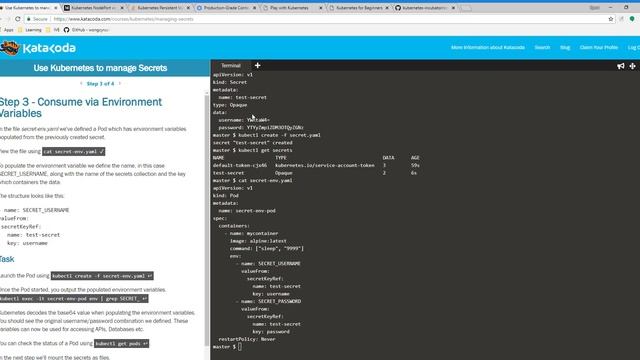This screenshot has width=640, height=360.
Task: Run the kubectl exec secret-env-pod snippet
Action: 74,299
